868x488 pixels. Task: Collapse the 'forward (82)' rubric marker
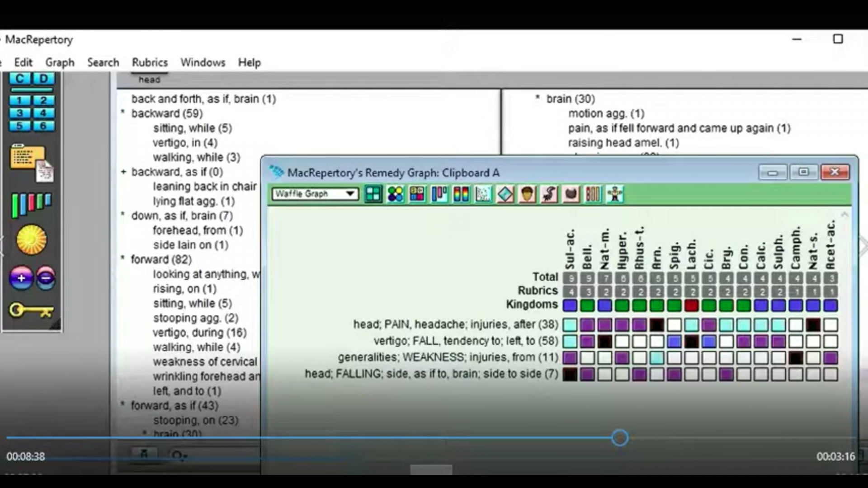(x=123, y=258)
